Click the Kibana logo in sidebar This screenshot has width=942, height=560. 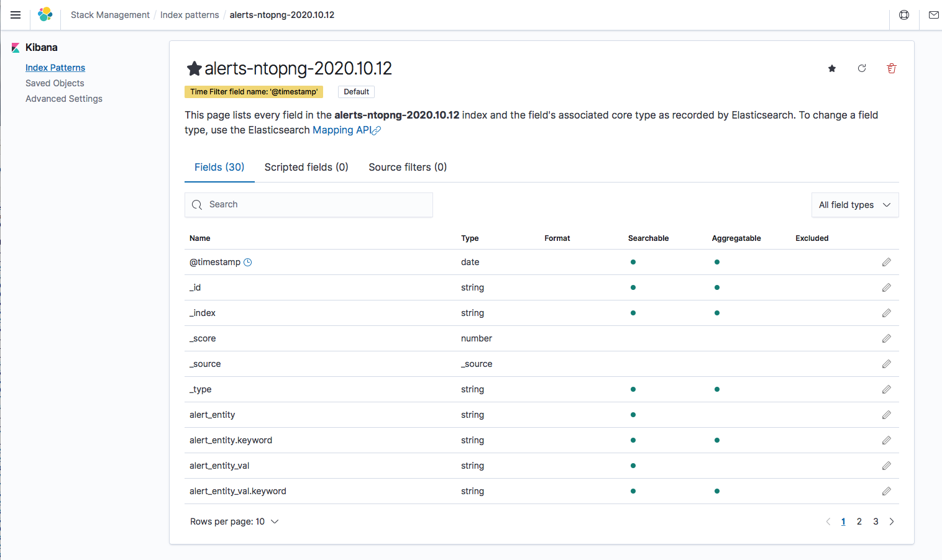tap(16, 48)
